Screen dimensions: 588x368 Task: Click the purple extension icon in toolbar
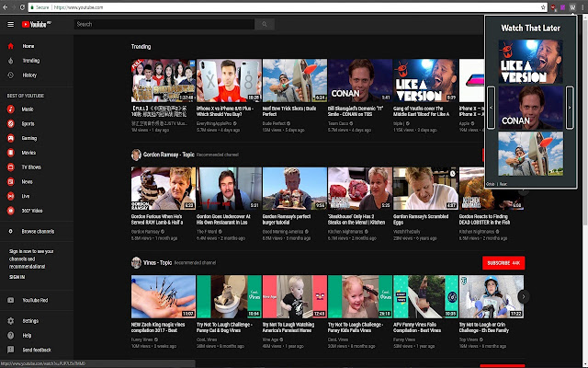click(x=562, y=7)
